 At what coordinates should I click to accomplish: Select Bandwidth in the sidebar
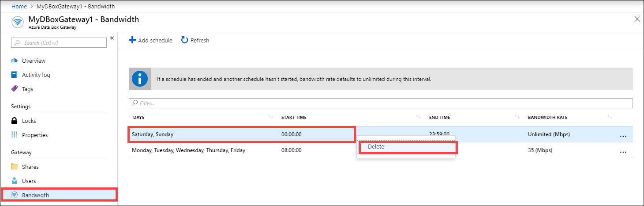tap(59, 195)
